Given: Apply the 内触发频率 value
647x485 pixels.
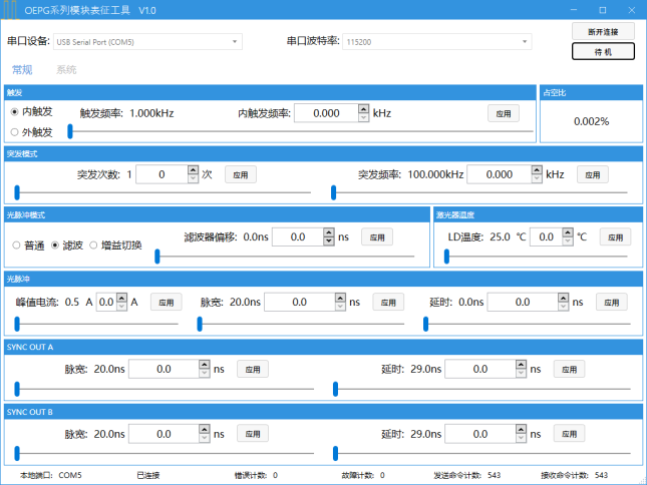Looking at the screenshot, I should [x=503, y=114].
